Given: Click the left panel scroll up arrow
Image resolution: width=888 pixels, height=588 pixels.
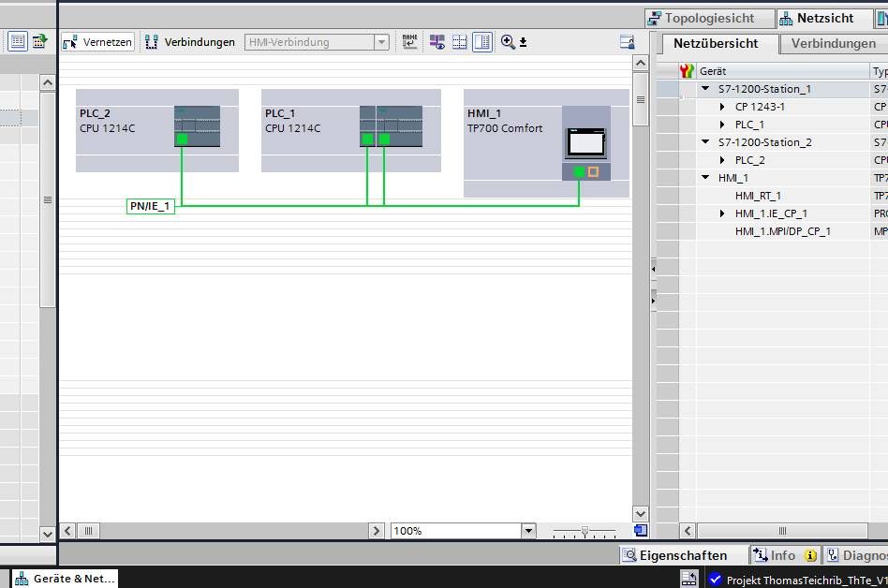Looking at the screenshot, I should coord(48,83).
